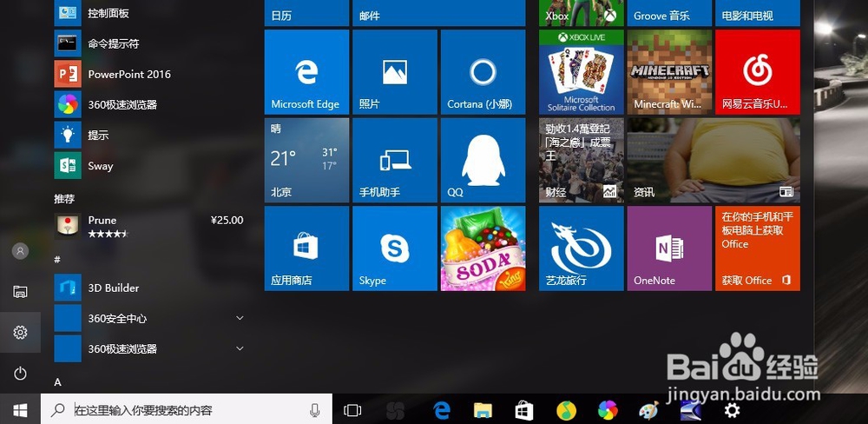This screenshot has width=868, height=424.
Task: Open 360极速浏览器 under the PowerPoint entry
Action: (x=149, y=105)
